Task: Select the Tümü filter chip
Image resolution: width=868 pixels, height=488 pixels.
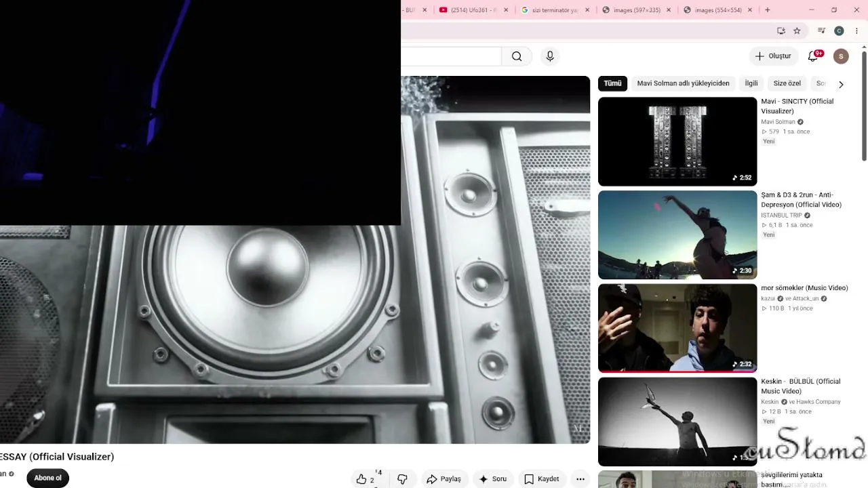Action: pyautogui.click(x=612, y=83)
